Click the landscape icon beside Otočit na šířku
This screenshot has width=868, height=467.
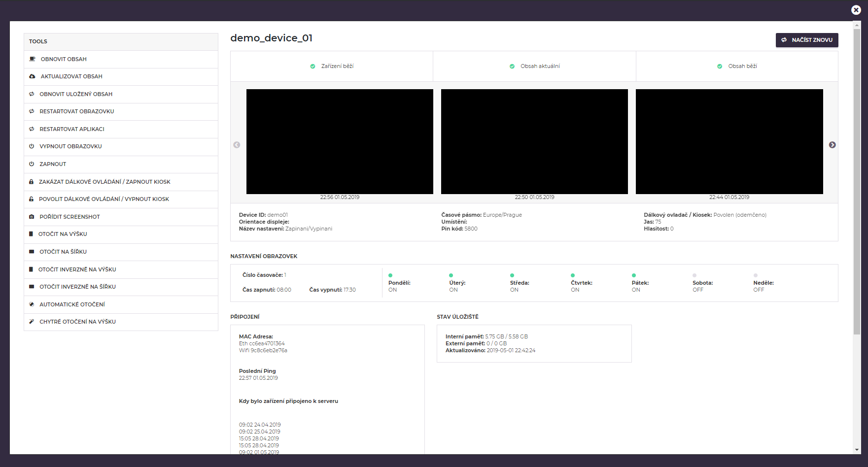tap(32, 252)
